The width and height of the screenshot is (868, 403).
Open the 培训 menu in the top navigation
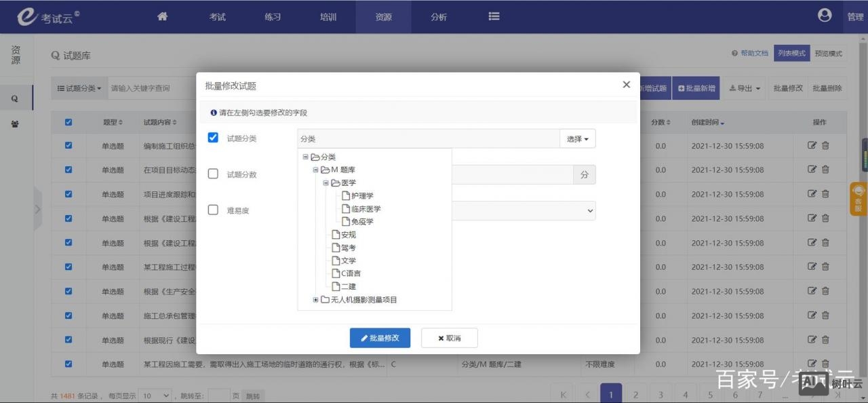328,16
